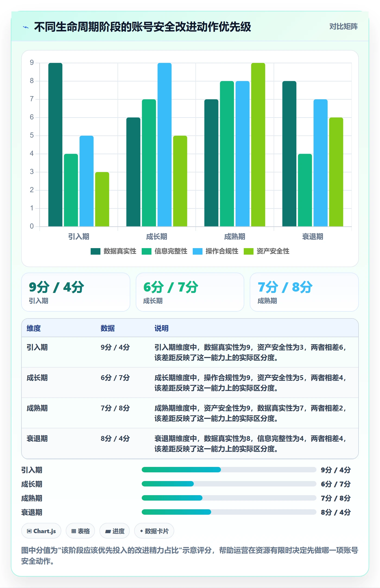
Task: Click the Chart.js tag
Action: pyautogui.click(x=41, y=531)
